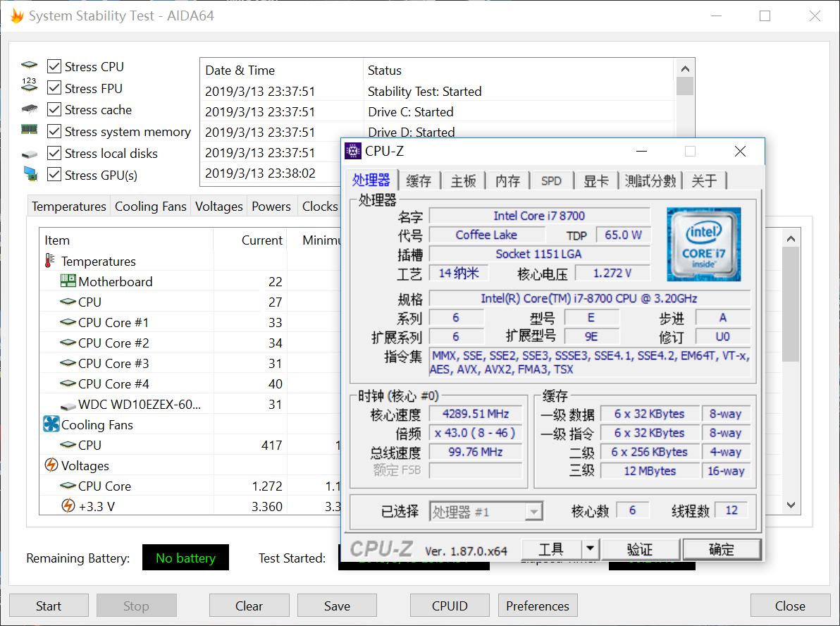Expand the 工具 dropdown arrow

(x=590, y=549)
